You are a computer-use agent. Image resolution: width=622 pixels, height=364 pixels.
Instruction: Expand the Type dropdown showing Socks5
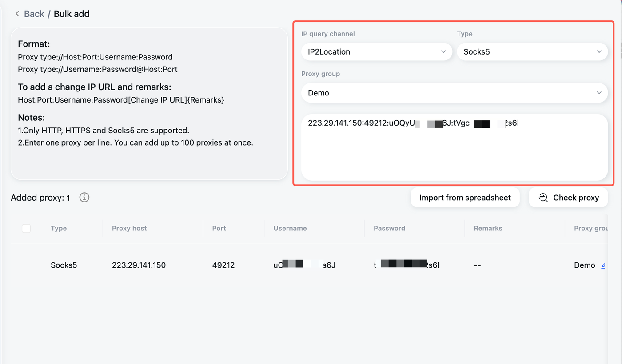[x=532, y=51]
